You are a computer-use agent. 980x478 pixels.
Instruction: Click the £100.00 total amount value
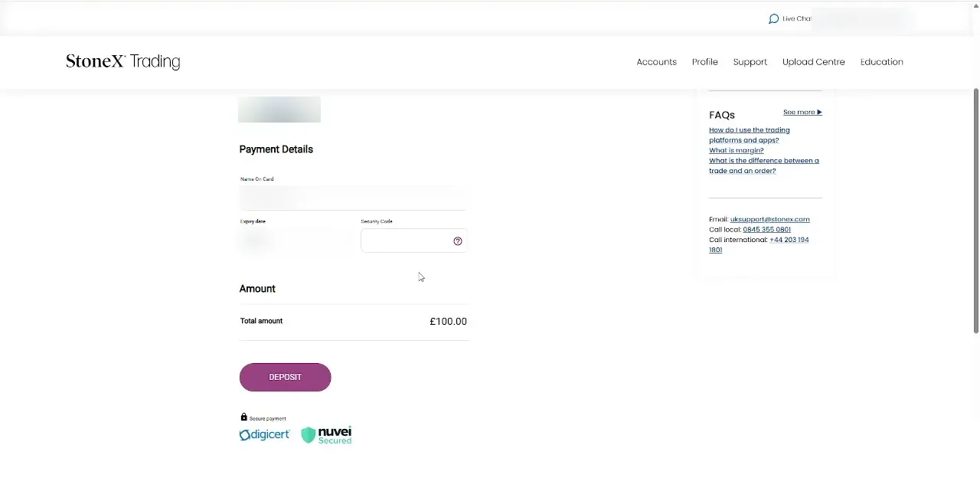[x=448, y=322]
